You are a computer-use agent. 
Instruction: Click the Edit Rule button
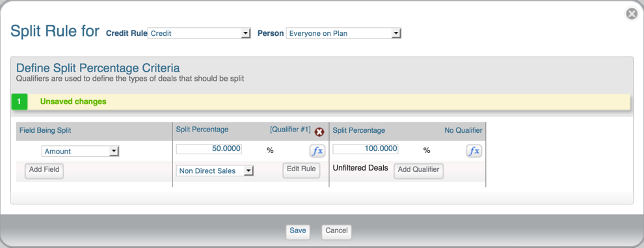pos(301,171)
